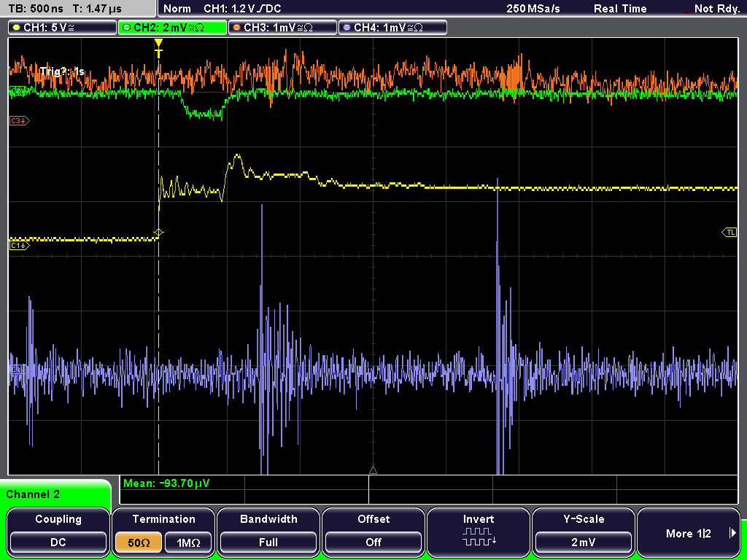Click the Mean: -93.70 µV measurement
Viewport: 747px width, 560px height.
tap(166, 483)
